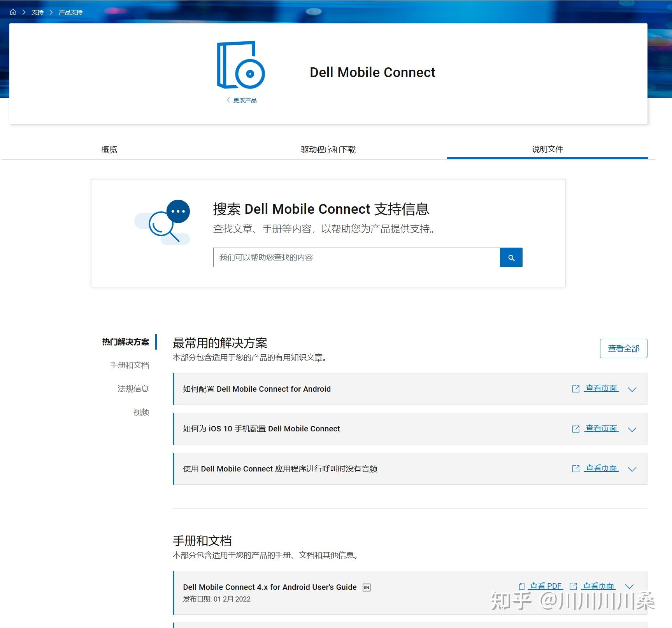Click the 如何配置 Dell Mobile Connect for Android title
This screenshot has width=672, height=628.
[257, 389]
